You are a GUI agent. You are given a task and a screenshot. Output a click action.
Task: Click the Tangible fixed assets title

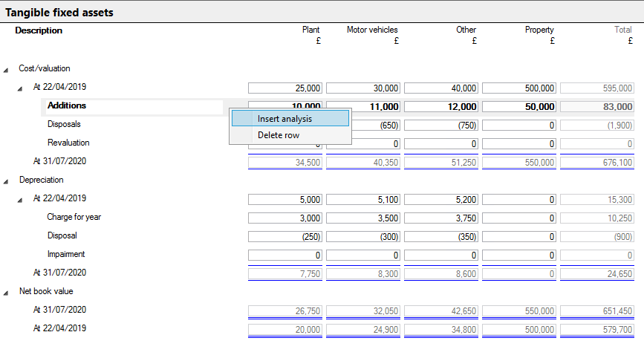pos(59,13)
